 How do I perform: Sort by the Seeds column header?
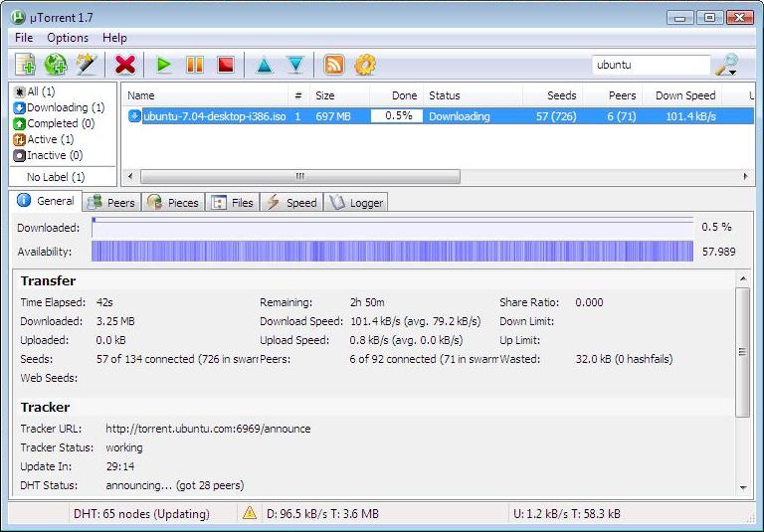552,95
